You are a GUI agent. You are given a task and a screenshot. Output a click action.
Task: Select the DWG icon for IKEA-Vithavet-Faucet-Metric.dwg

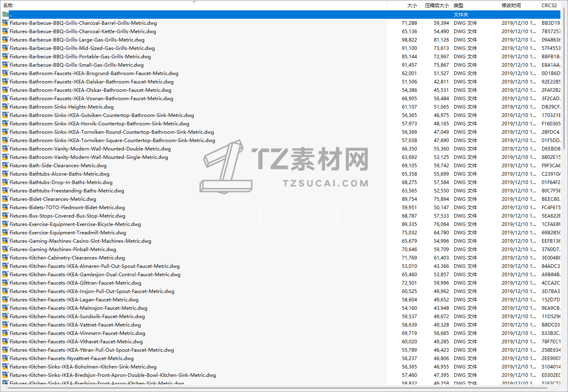5,341
